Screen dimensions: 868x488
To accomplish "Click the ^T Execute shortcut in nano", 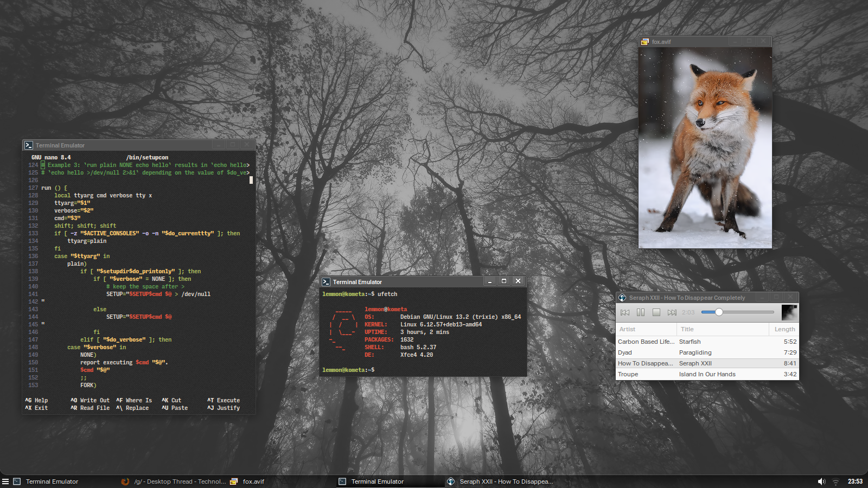I will tap(224, 400).
